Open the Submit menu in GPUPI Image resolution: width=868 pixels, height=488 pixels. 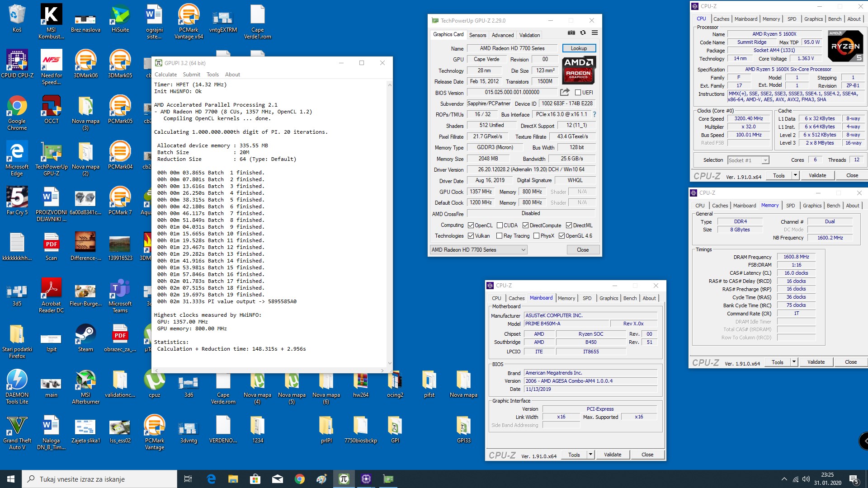pyautogui.click(x=191, y=75)
